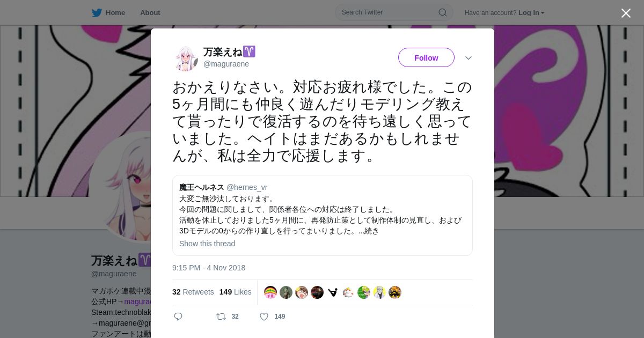Click the search magnifier icon

442,12
